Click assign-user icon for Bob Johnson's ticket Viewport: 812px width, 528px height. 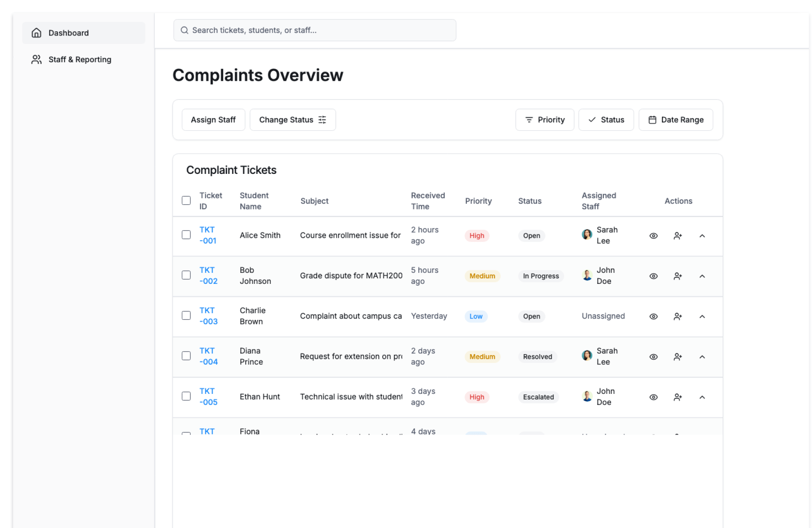click(x=678, y=276)
